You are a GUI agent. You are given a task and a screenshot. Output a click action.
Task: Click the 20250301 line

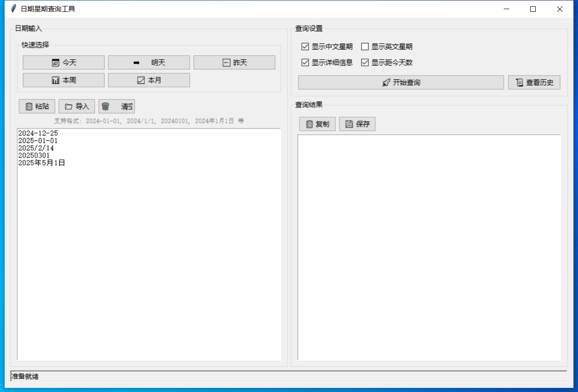coord(34,155)
